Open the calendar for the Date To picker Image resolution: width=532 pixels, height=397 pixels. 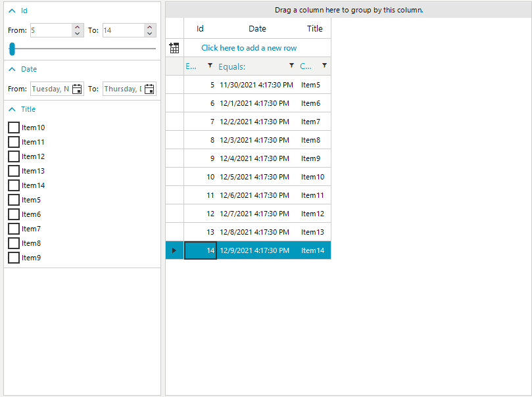tap(149, 88)
